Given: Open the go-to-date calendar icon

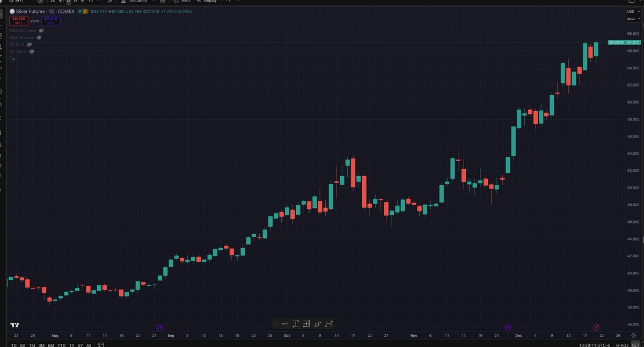Looking at the screenshot, I should click(100, 345).
